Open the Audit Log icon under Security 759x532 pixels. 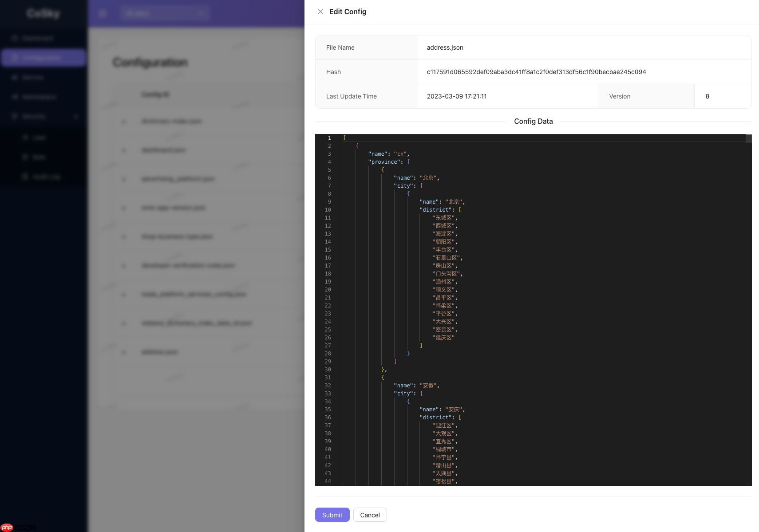pyautogui.click(x=25, y=176)
